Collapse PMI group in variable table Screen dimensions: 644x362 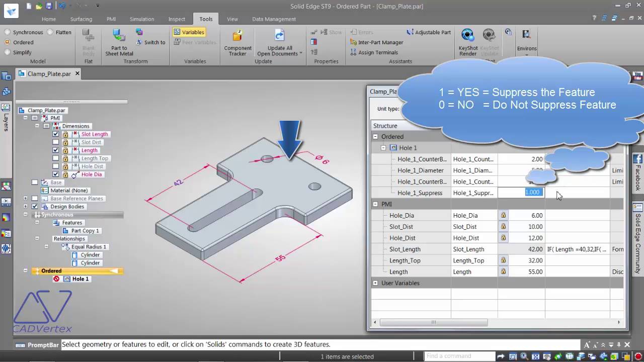pyautogui.click(x=375, y=204)
